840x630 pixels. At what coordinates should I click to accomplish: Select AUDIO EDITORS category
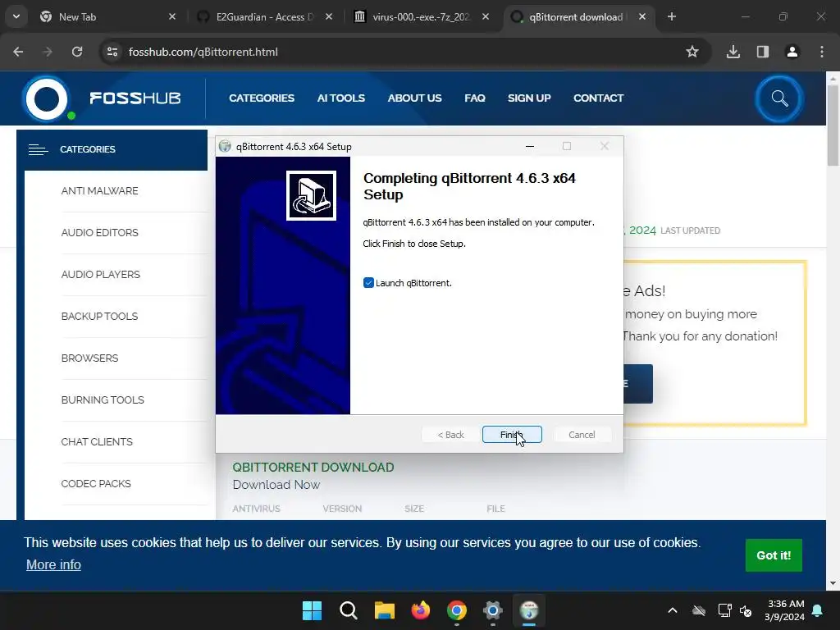coord(99,232)
